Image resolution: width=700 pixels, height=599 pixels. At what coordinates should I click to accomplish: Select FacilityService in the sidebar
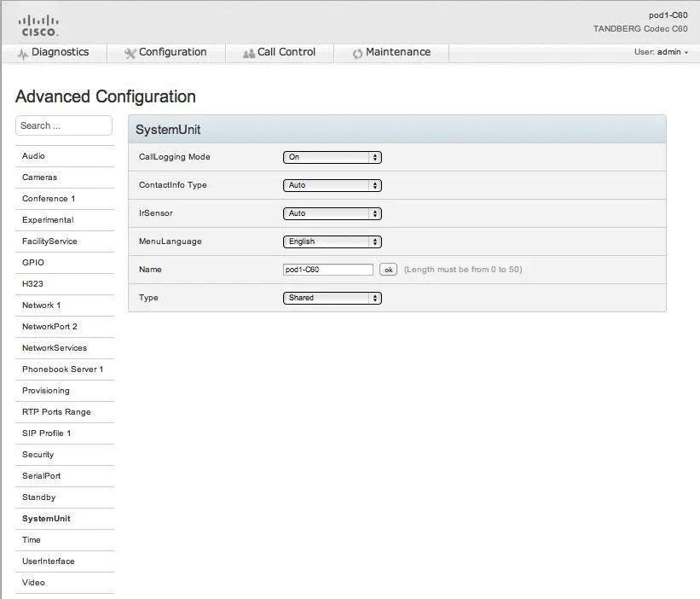65,241
